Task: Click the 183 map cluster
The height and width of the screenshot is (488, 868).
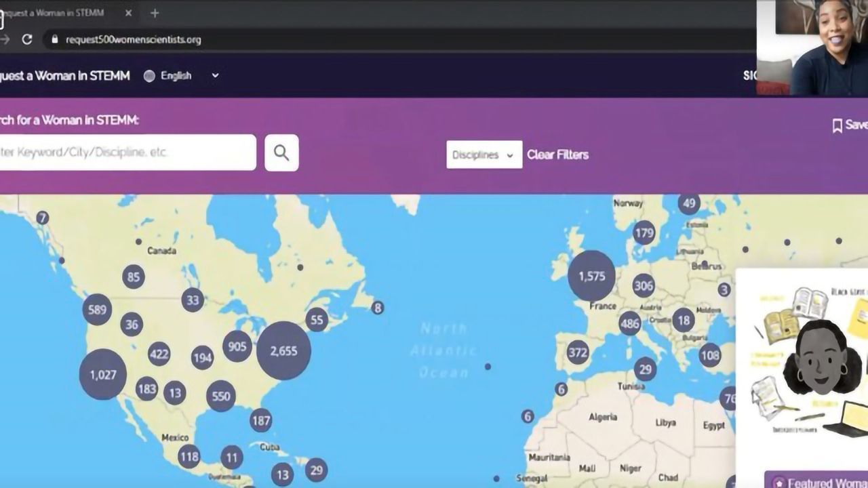Action: click(x=146, y=389)
